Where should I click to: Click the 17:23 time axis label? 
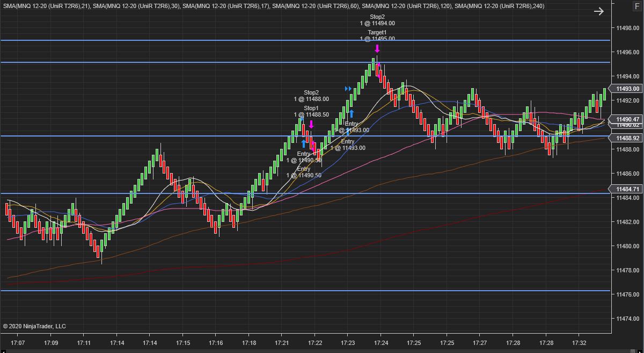(348, 342)
